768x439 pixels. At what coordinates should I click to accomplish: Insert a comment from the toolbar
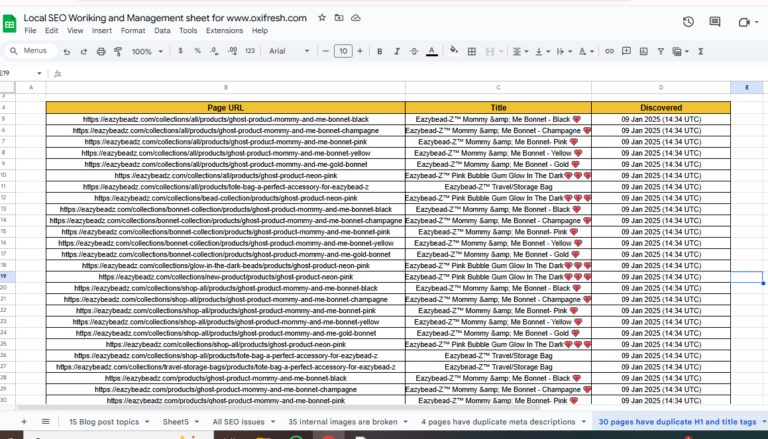click(626, 51)
